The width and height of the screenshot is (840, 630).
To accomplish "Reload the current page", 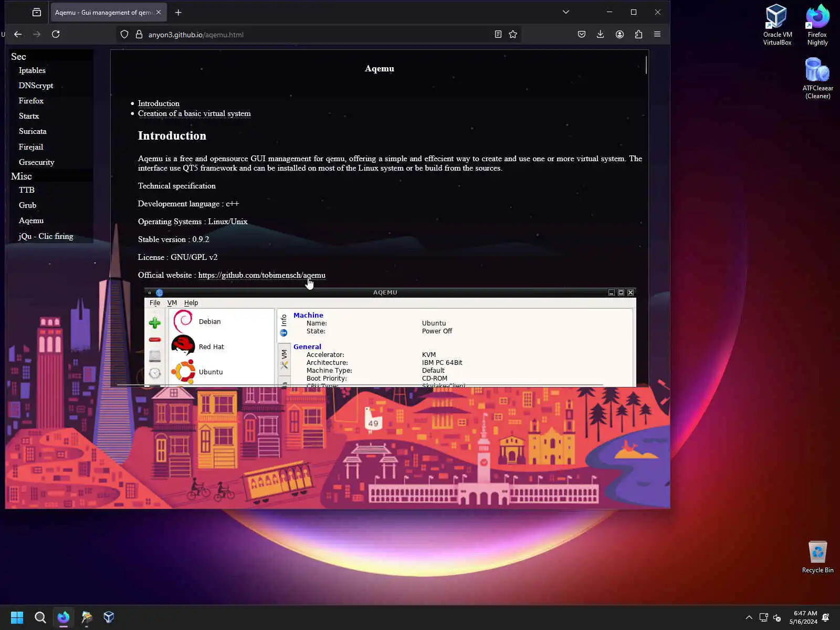I will point(56,34).
